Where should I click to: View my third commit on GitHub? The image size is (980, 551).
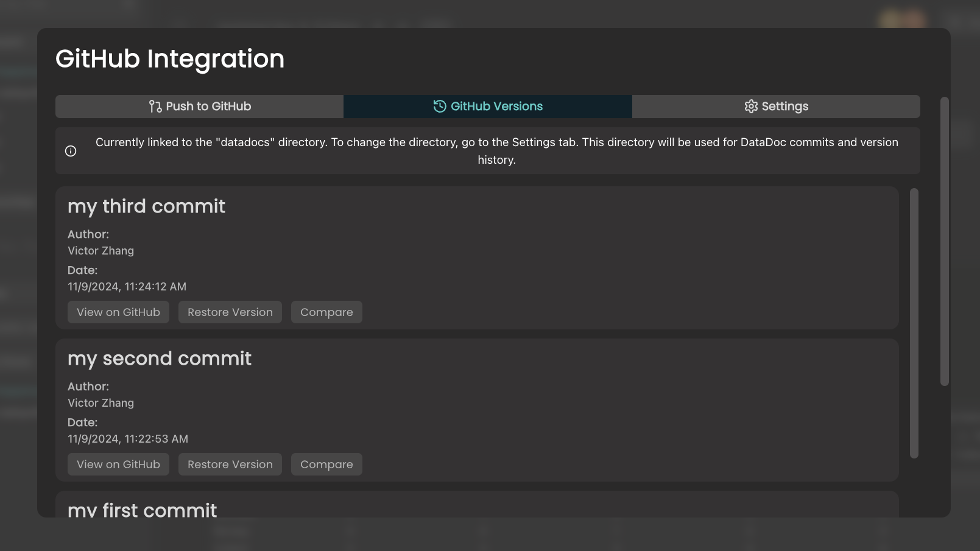pos(118,312)
